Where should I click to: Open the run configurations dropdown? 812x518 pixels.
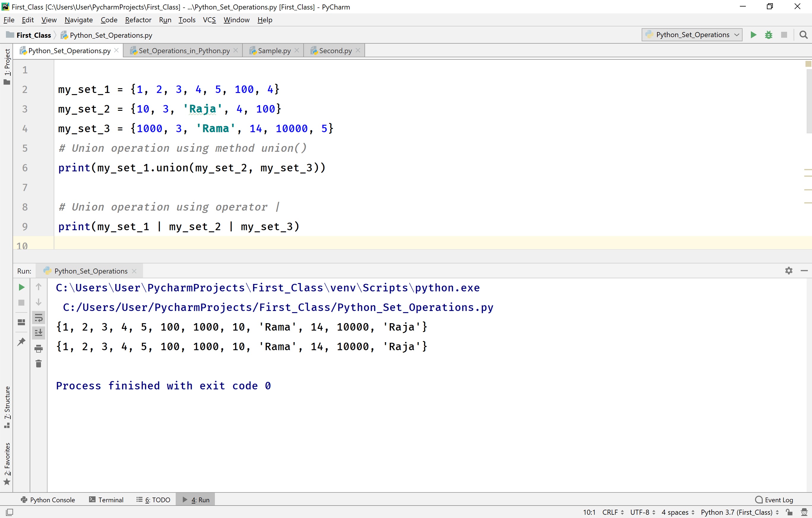(x=691, y=35)
